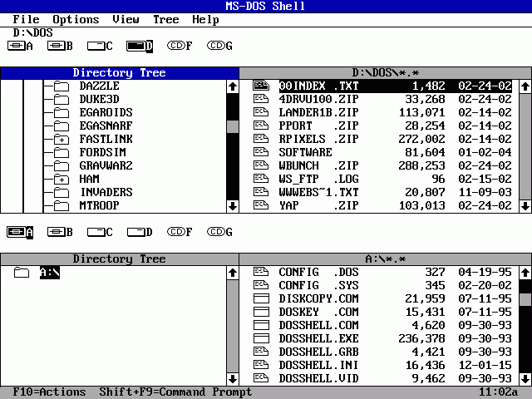Viewport: 532px width, 399px height.
Task: Select the DUKE3D folder in tree
Action: (x=100, y=99)
